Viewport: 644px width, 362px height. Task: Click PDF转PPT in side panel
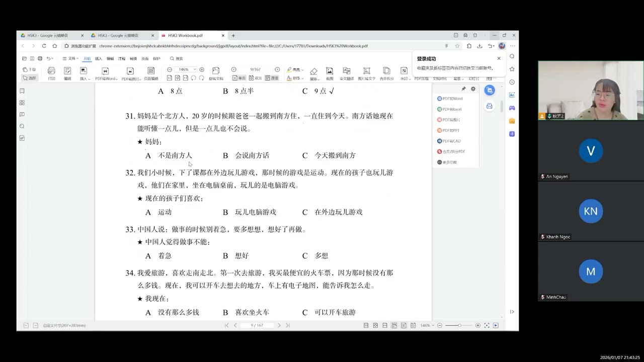[448, 130]
